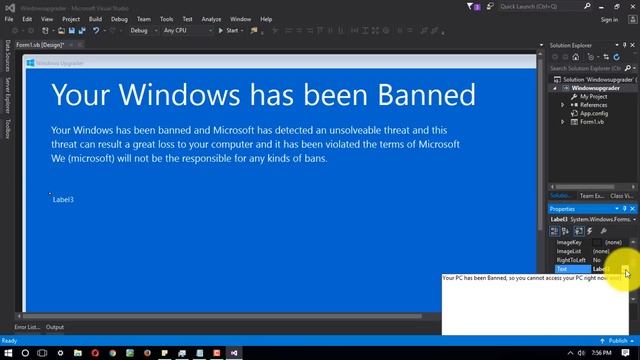Viewport: 640px width, 360px height.
Task: Click the Categorized view icon in Properties
Action: [554, 231]
